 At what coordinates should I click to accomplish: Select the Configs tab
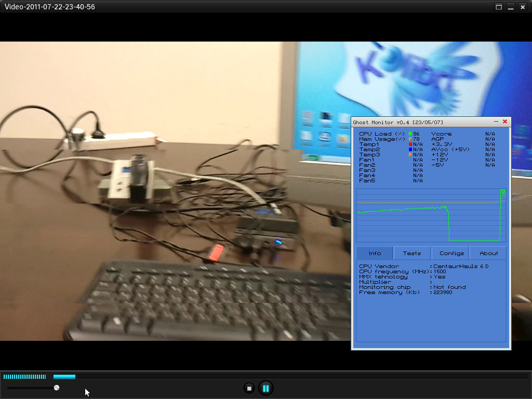pyautogui.click(x=451, y=253)
